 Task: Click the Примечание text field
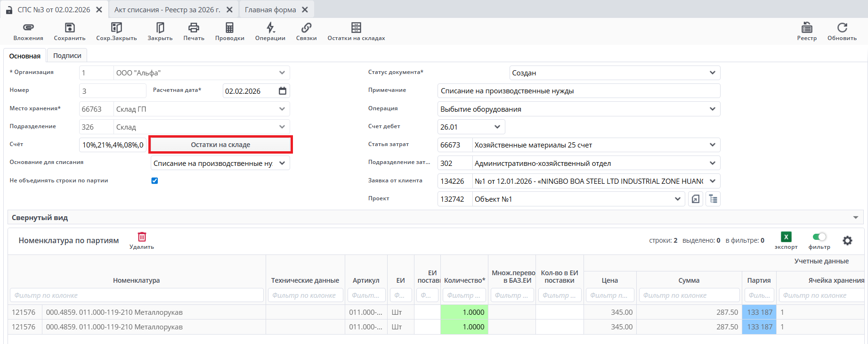[578, 91]
